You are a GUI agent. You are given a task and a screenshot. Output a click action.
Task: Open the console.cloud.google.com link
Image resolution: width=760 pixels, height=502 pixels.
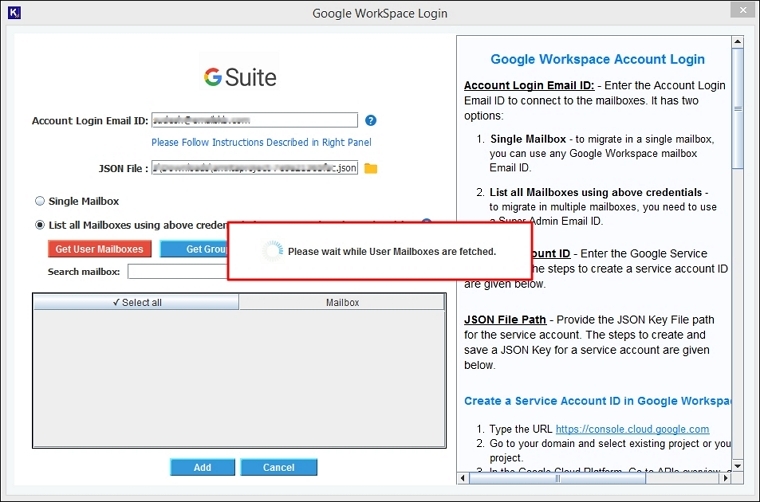(x=633, y=429)
